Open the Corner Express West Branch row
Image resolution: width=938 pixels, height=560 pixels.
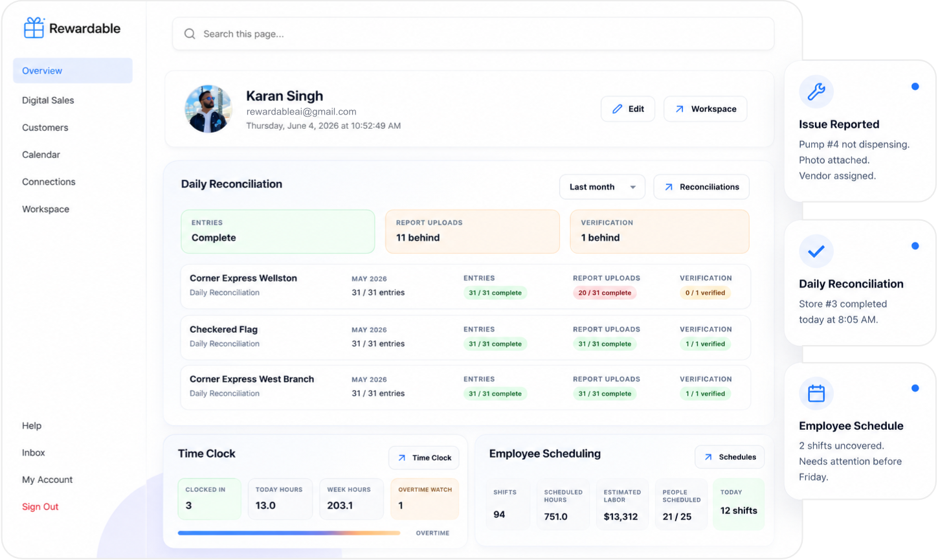point(465,387)
